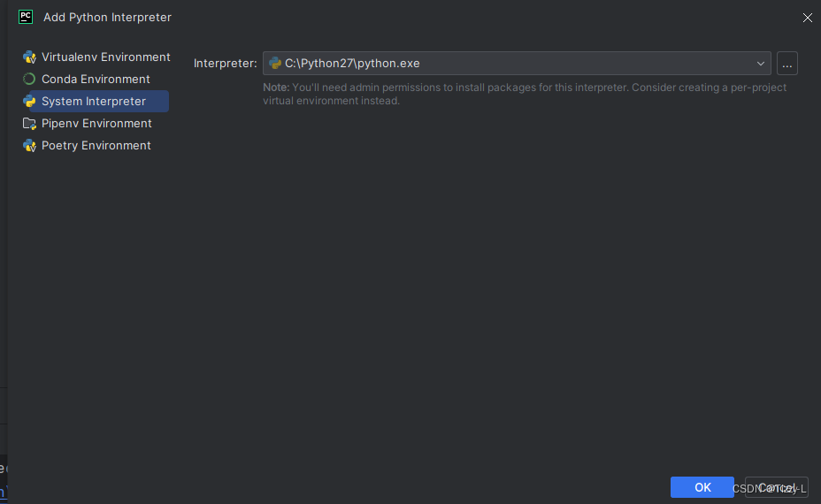Close the Add Python Interpreter dialog
The image size is (821, 504).
(x=808, y=18)
